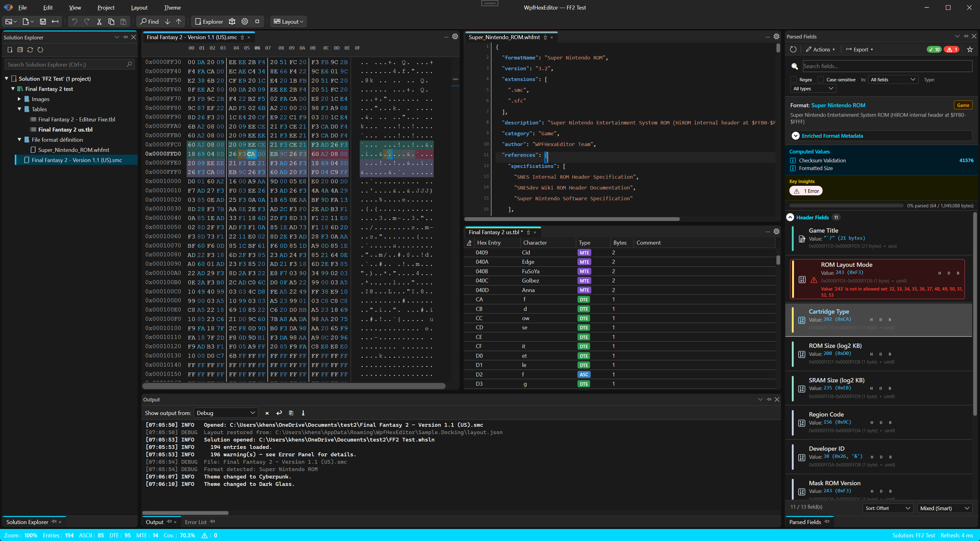Toggle word wrap icon in Output panel
The height and width of the screenshot is (541, 980).
279,413
